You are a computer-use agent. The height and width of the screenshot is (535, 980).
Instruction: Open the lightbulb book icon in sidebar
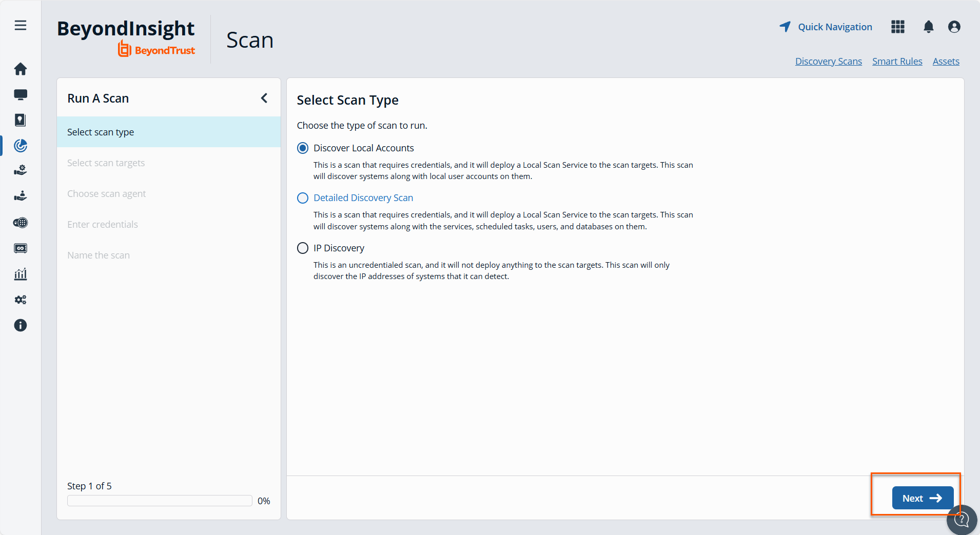(21, 120)
